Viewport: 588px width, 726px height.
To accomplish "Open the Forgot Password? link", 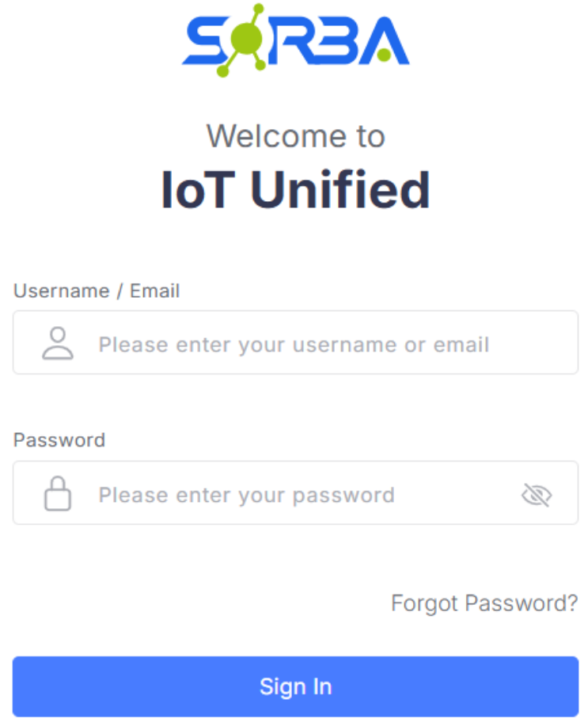I will point(484,603).
